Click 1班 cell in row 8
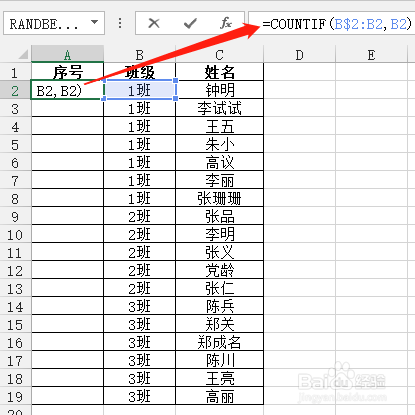The width and height of the screenshot is (415, 415). pyautogui.click(x=139, y=198)
